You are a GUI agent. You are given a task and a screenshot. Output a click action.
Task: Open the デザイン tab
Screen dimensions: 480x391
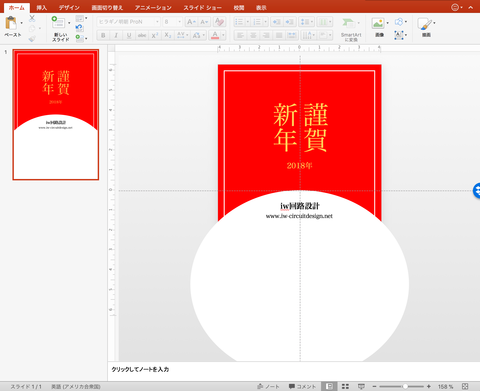pyautogui.click(x=69, y=8)
